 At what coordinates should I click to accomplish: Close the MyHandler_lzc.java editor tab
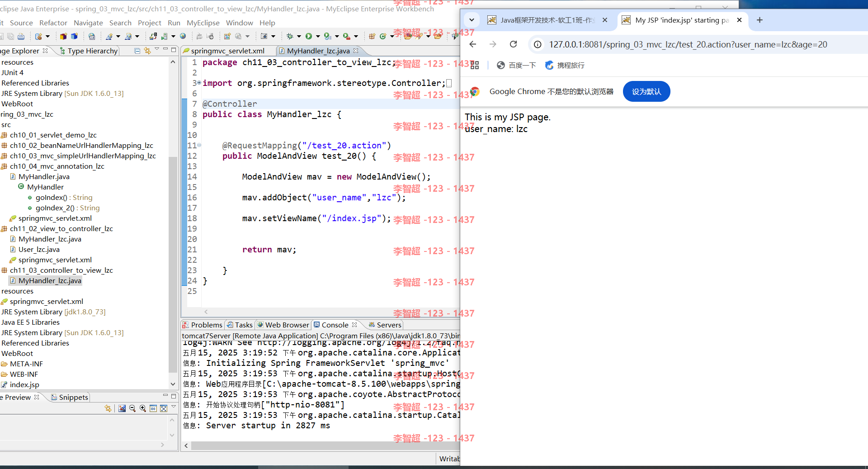pos(356,51)
